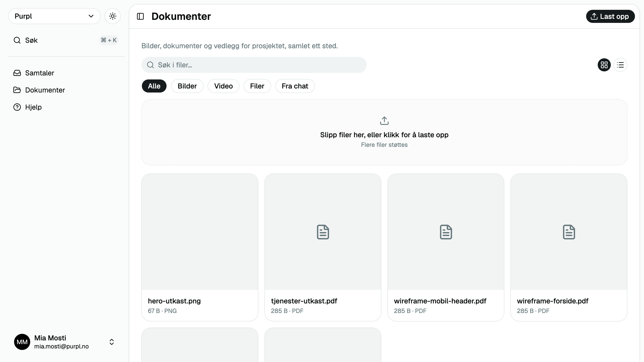644x362 pixels.
Task: Select the wireframe-forside.pdf file name
Action: (x=553, y=301)
